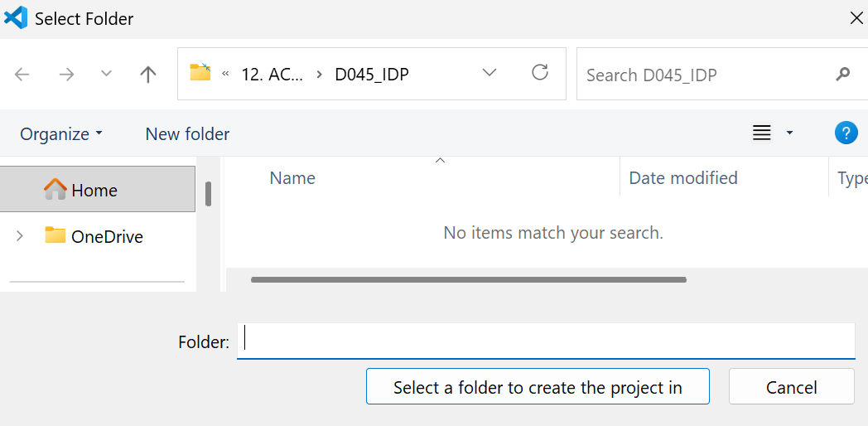868x426 pixels.
Task: Sort by the Name column header
Action: pyautogui.click(x=292, y=178)
